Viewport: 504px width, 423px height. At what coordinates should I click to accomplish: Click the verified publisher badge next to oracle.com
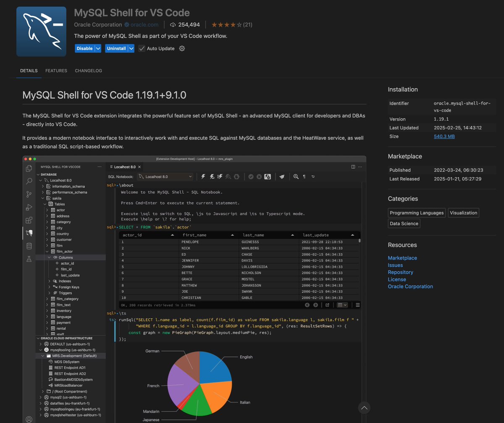pyautogui.click(x=127, y=25)
